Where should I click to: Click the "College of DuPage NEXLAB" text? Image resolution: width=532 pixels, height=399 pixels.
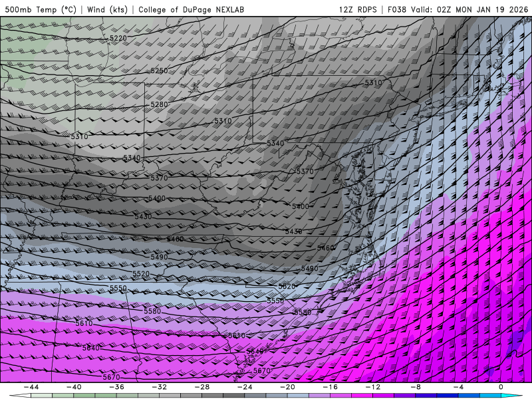pos(191,9)
